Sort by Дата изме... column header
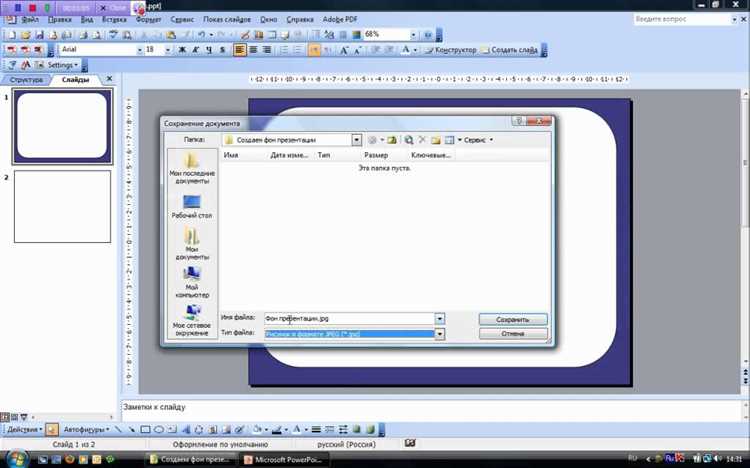The image size is (750, 468). click(x=289, y=155)
